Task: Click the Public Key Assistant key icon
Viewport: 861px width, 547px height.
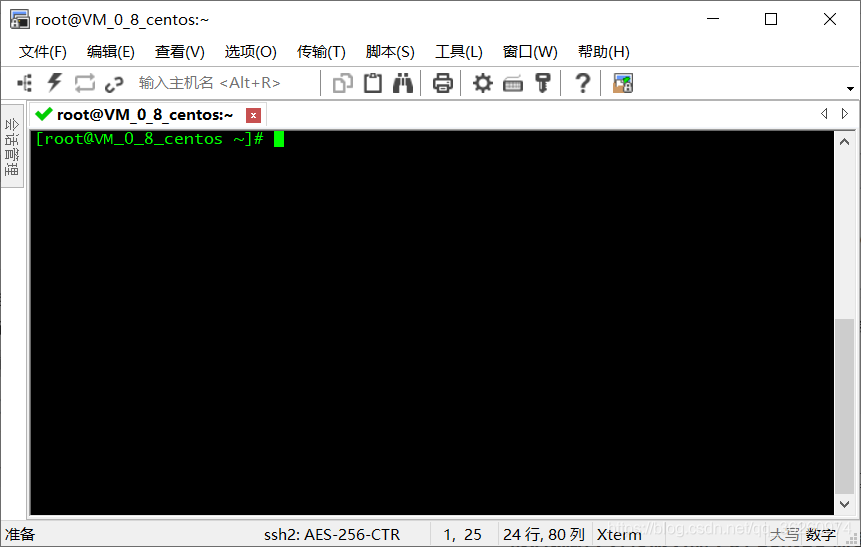Action: pos(543,83)
